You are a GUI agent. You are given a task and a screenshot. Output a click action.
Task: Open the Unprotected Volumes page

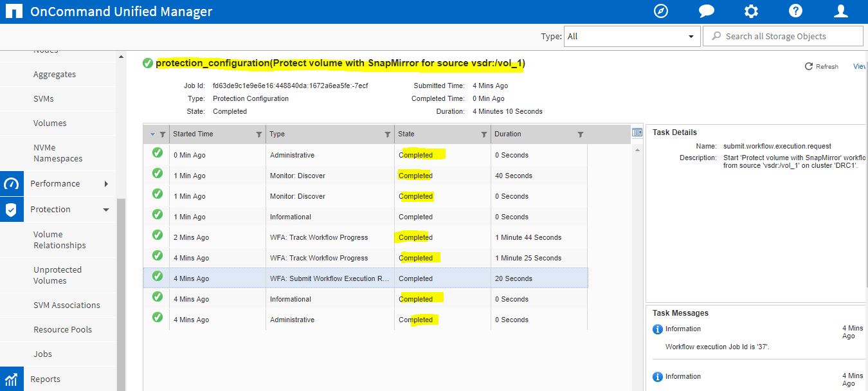coord(58,275)
